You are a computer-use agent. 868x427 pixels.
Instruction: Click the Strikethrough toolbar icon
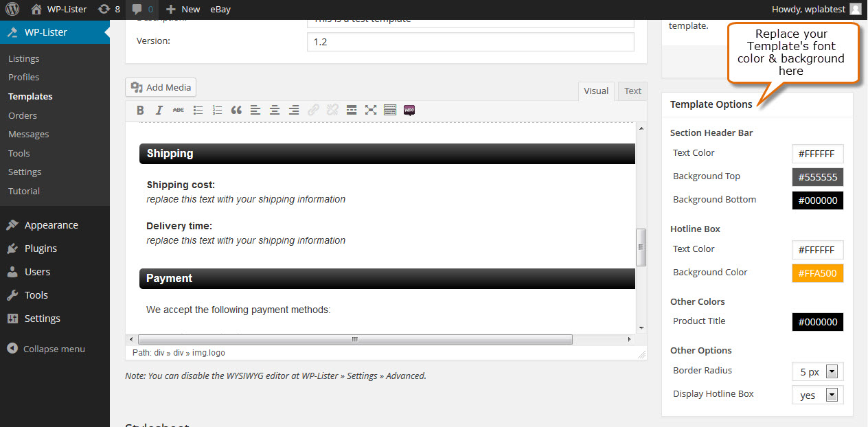click(179, 110)
